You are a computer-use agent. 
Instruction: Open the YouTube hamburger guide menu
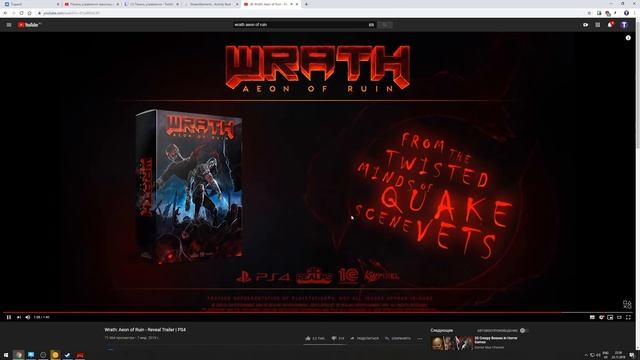click(9, 25)
